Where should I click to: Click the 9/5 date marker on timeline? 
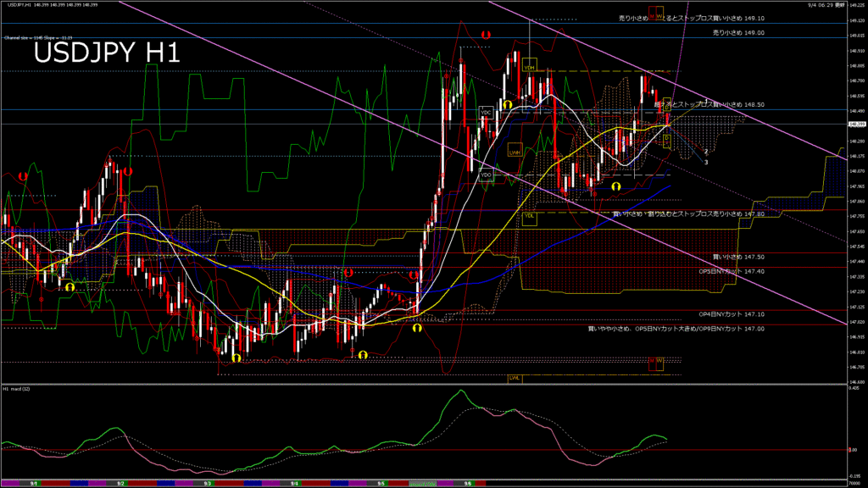pos(381,483)
